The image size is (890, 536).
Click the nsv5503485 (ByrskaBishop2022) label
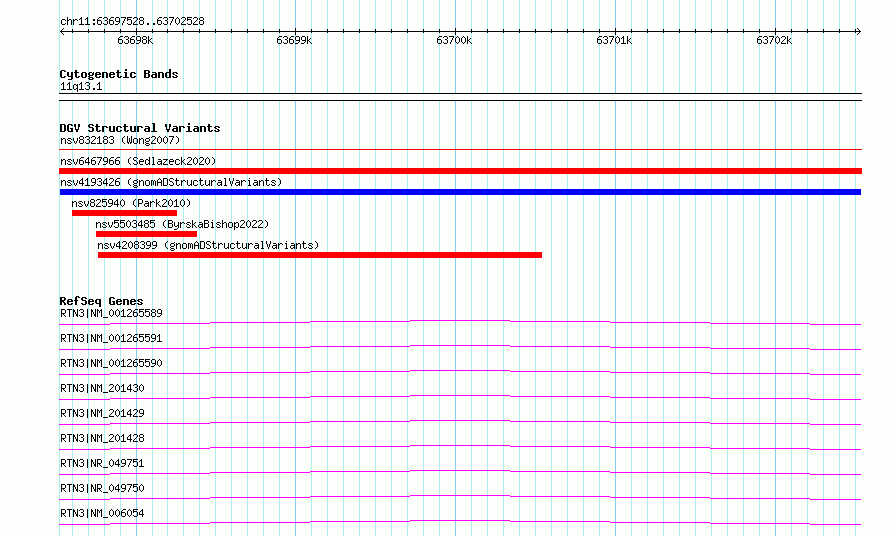(182, 224)
